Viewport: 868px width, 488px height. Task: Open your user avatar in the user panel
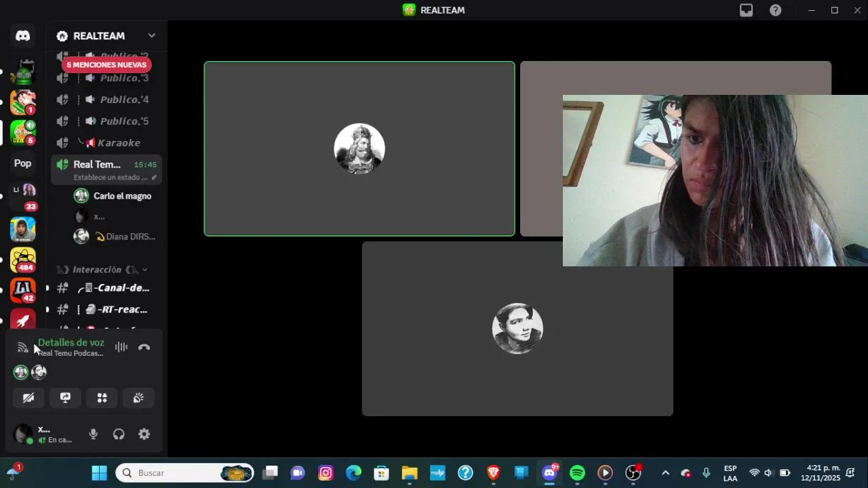[24, 434]
